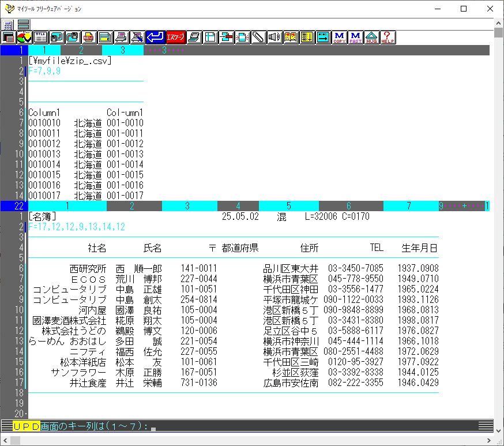The image size is (504, 446).
Task: Click the M PAST toolbar icon
Action: [356, 38]
